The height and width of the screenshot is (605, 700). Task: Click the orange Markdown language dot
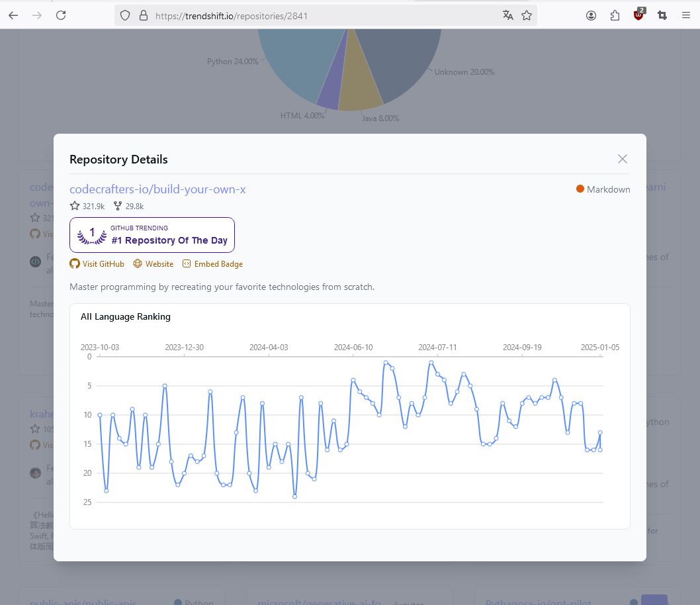[580, 189]
